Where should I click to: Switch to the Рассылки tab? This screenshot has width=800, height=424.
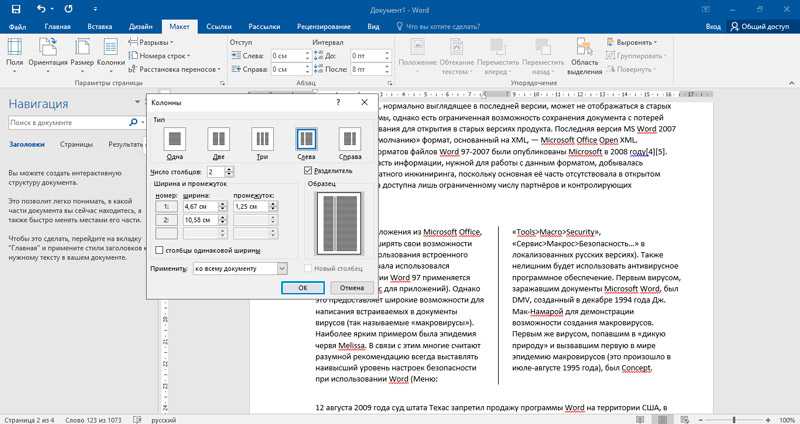264,27
